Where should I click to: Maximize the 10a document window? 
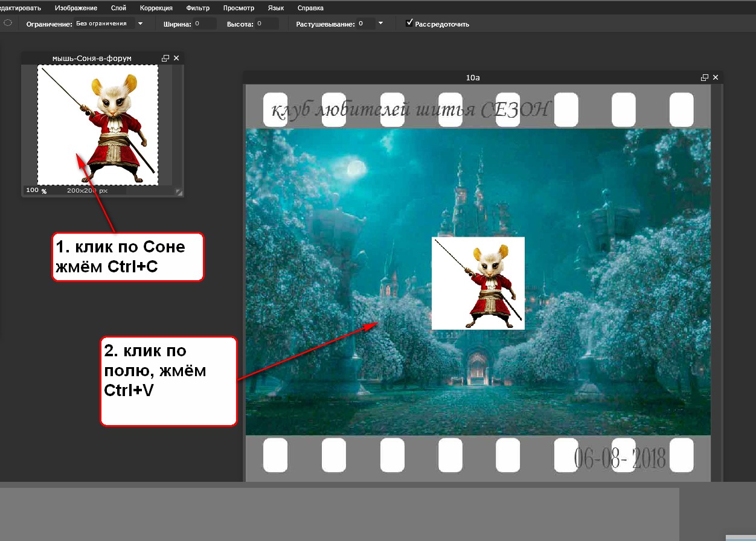pos(704,77)
